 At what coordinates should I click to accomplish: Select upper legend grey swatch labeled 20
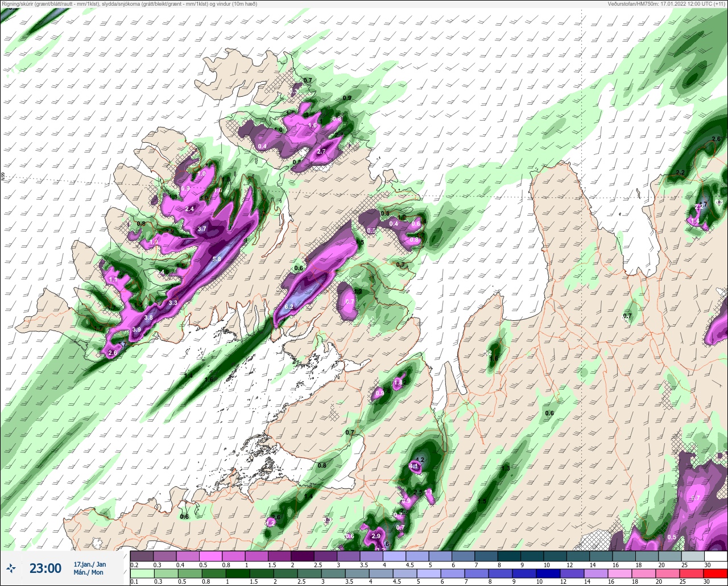click(669, 556)
